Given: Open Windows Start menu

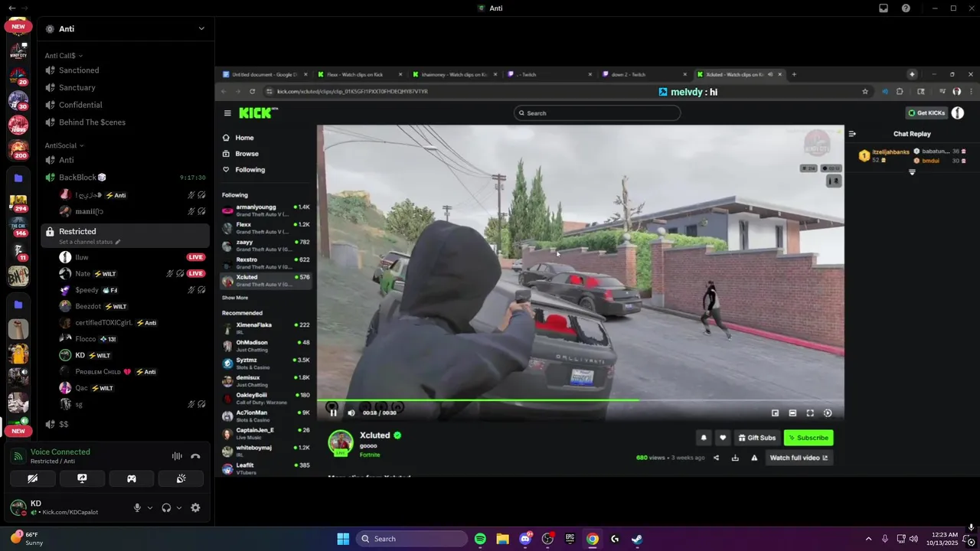Looking at the screenshot, I should [x=343, y=539].
